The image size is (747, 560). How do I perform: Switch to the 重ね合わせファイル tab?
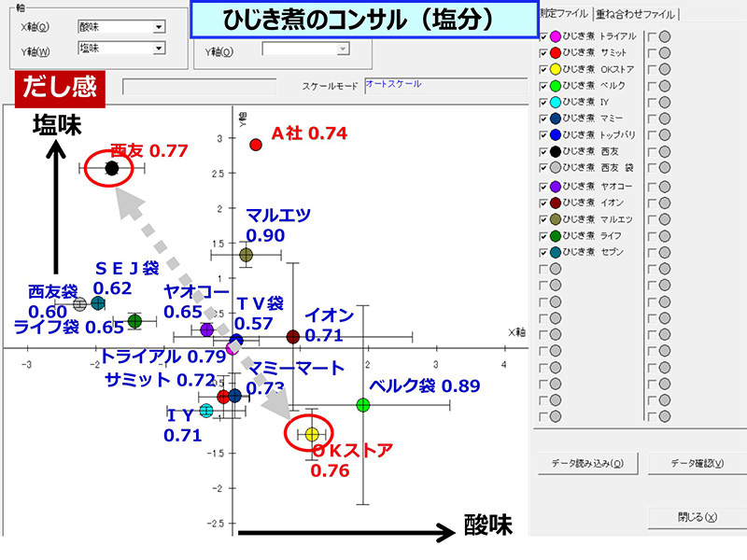(x=636, y=14)
